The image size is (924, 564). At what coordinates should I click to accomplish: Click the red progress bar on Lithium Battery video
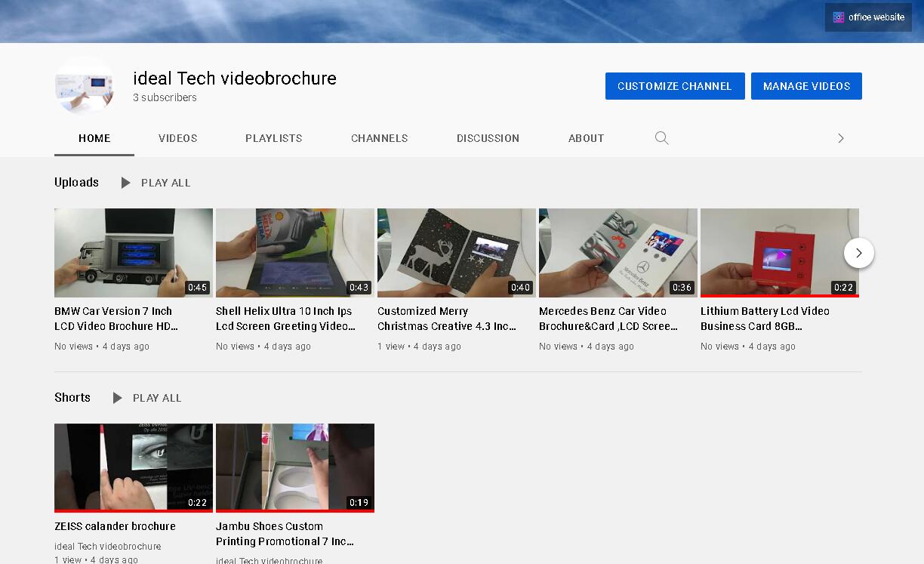click(x=780, y=296)
